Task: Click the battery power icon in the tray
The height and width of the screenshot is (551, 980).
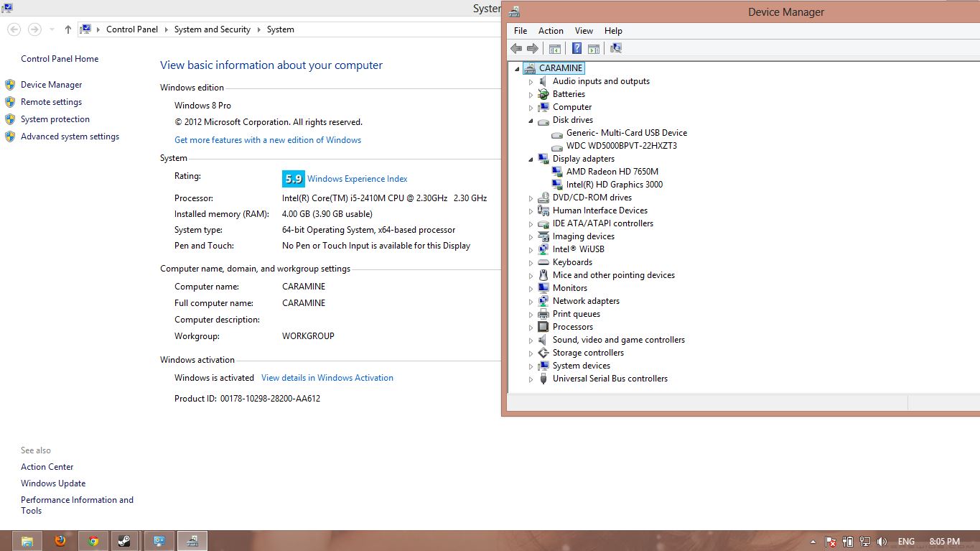Action: tap(848, 542)
